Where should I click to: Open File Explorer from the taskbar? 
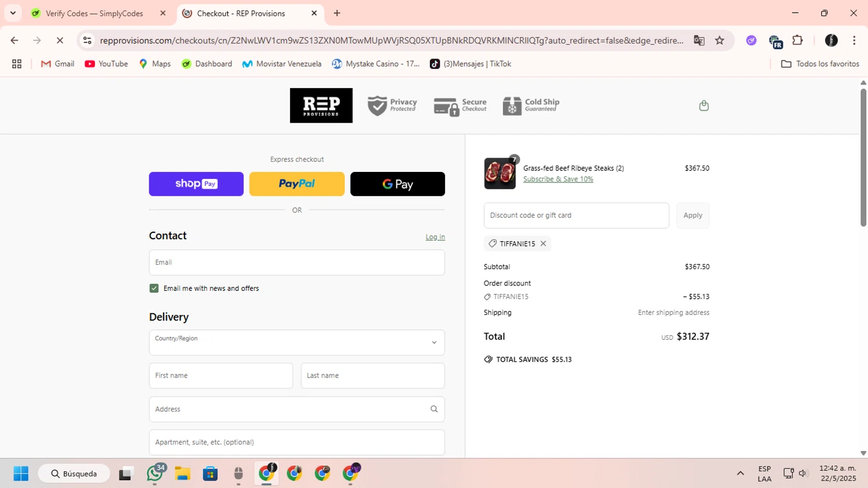183,474
